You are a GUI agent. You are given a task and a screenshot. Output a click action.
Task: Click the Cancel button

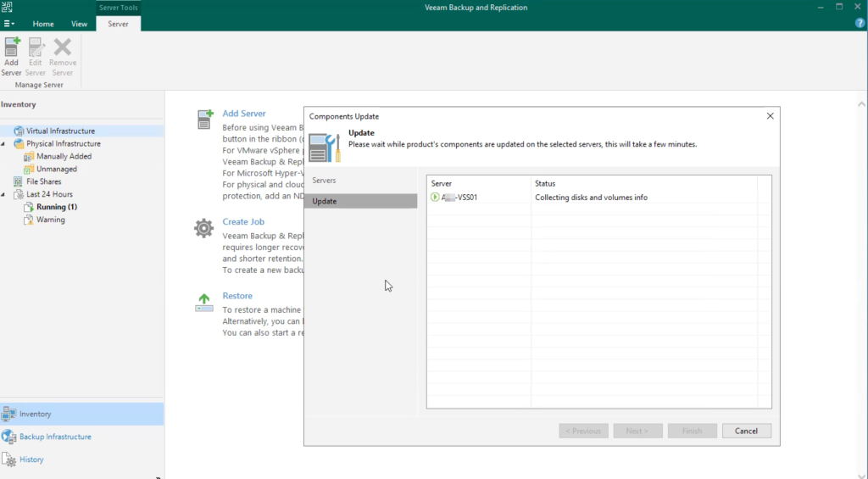coord(746,431)
